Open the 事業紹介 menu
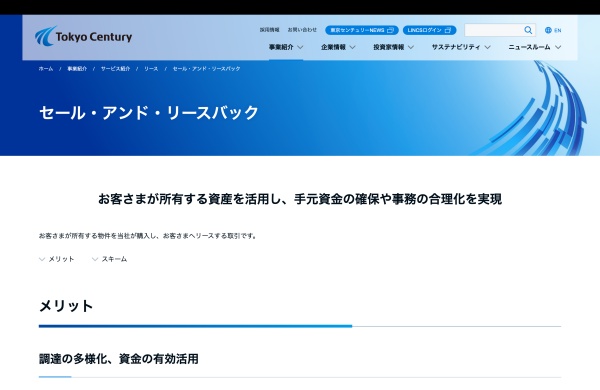 point(281,47)
